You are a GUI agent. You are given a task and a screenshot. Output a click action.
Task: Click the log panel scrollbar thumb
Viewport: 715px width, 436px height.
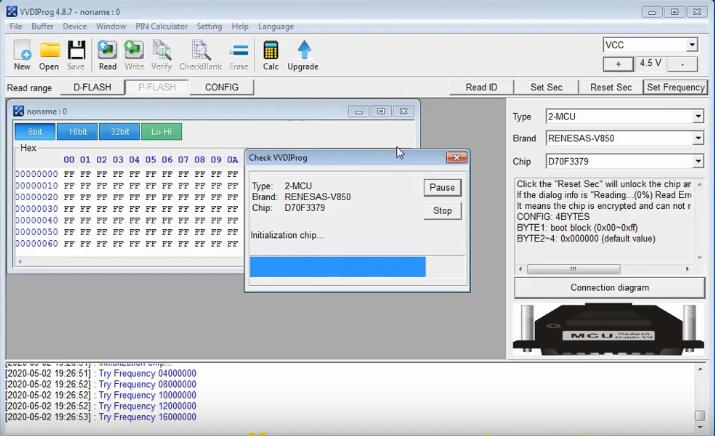click(700, 415)
